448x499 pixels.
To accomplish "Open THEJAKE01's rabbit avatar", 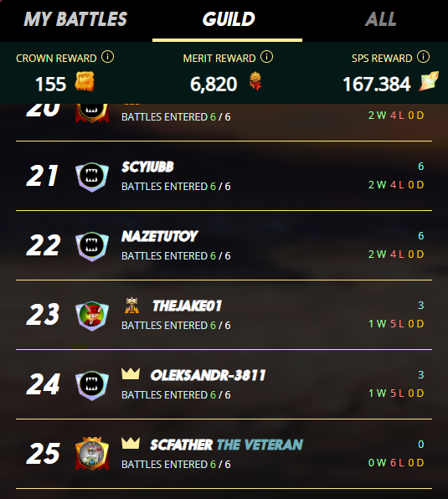I will point(92,316).
